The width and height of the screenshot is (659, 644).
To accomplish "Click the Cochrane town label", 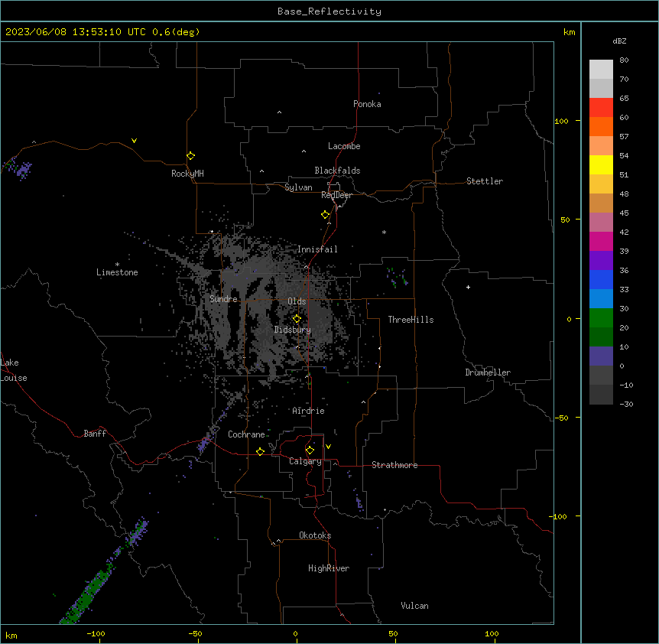I will [246, 434].
